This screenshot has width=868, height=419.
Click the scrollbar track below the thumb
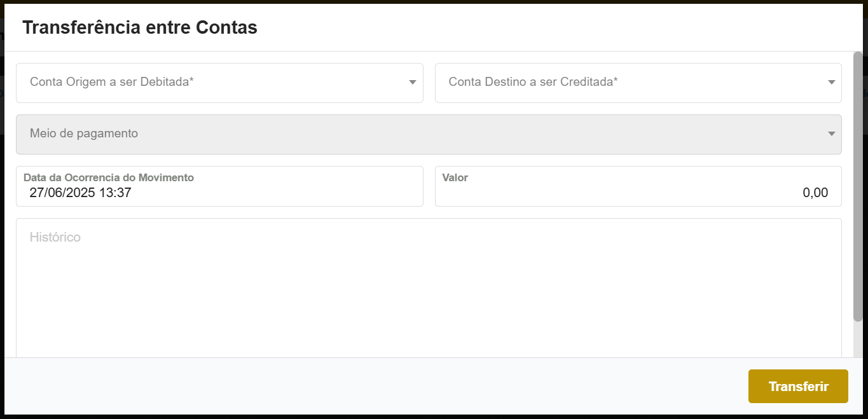tap(858, 340)
